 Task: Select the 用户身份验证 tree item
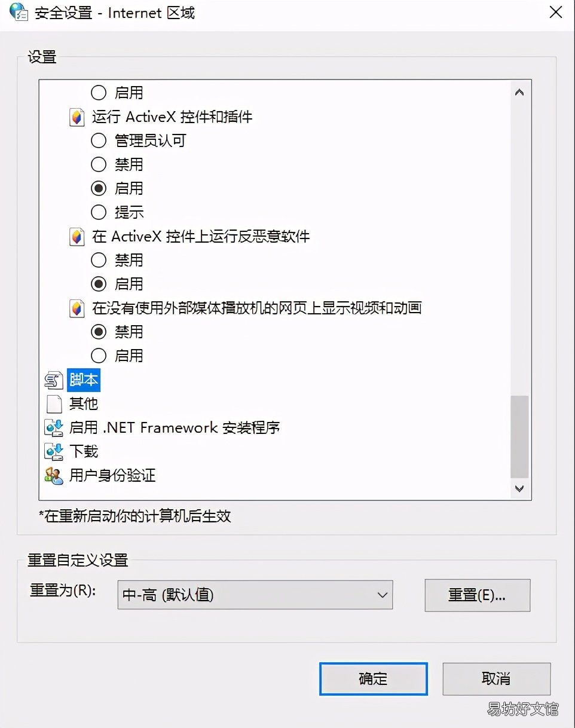(x=112, y=476)
